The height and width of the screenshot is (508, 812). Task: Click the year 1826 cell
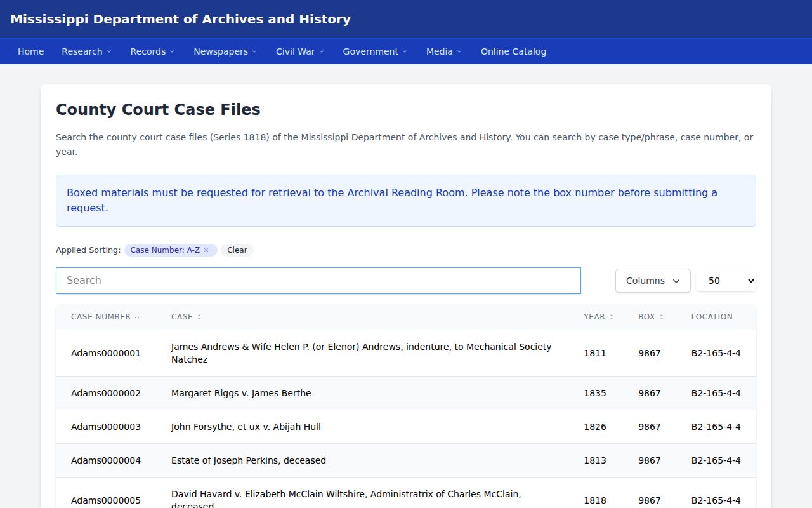595,427
